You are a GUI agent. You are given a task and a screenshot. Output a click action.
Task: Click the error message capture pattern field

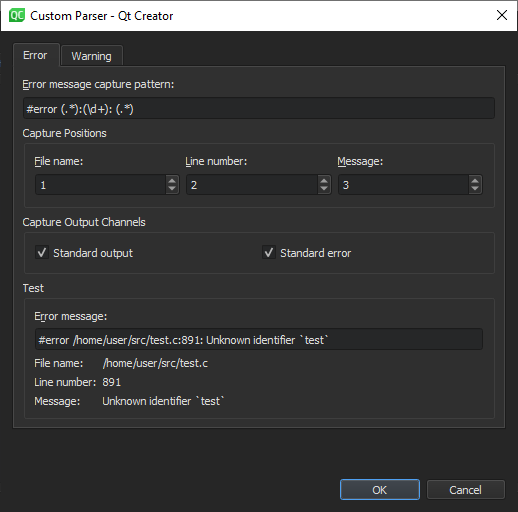click(x=259, y=108)
